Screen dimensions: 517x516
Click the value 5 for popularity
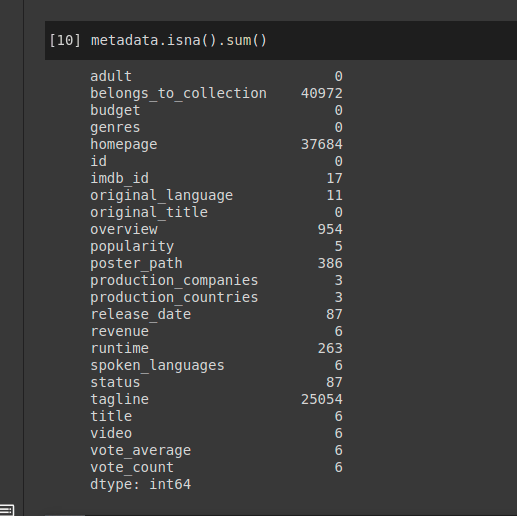click(339, 246)
